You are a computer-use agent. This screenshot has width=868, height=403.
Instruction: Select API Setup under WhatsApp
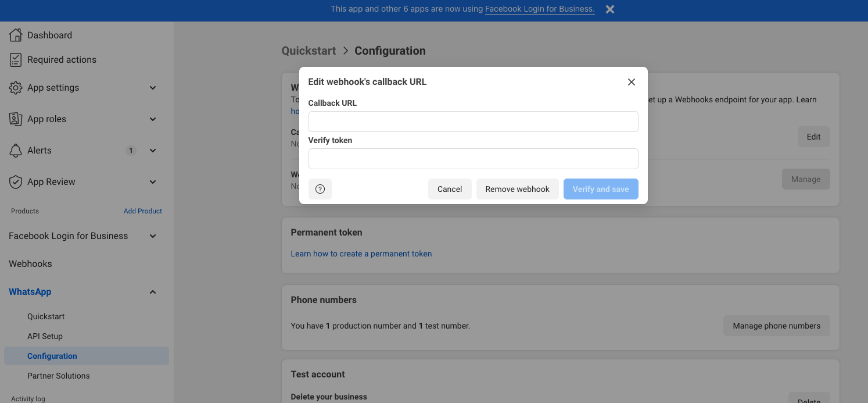(45, 336)
